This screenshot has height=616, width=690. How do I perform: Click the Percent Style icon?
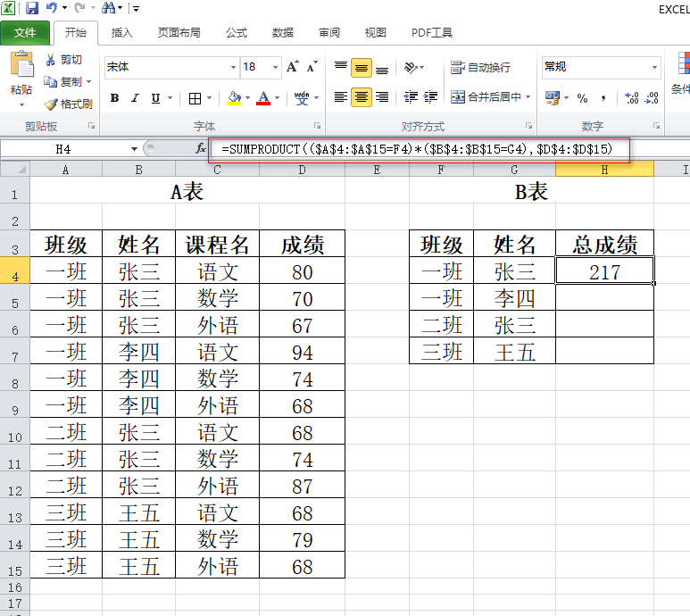582,97
